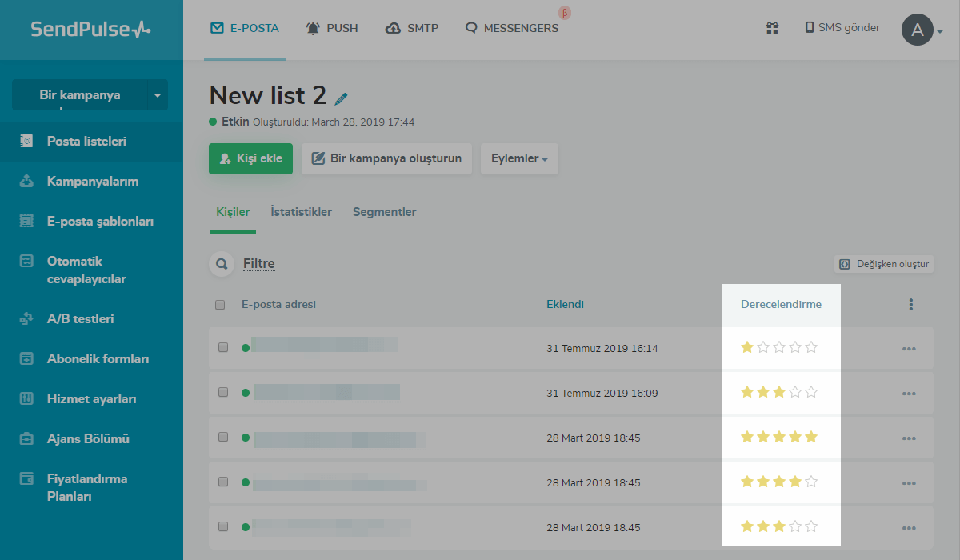Switch to the İstatistikler tab
Screen dimensions: 960x560
pos(301,212)
